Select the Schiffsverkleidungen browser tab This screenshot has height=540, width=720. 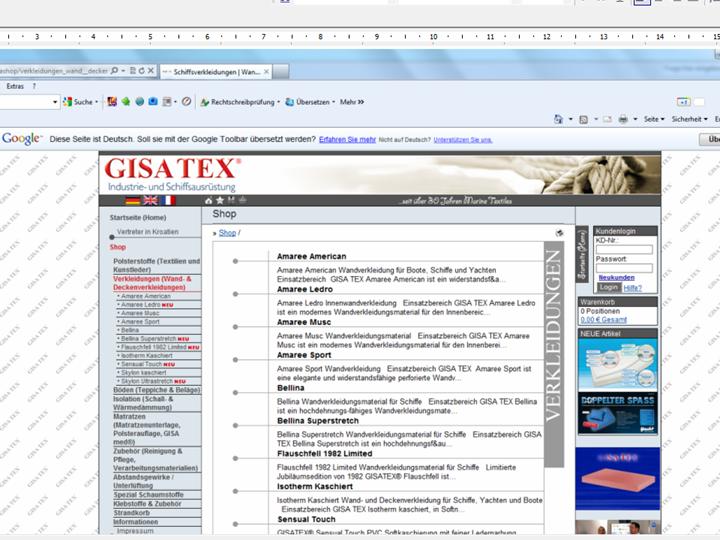point(215,72)
